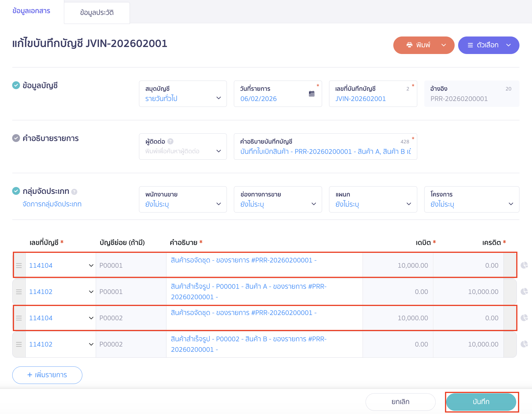Select the ข้อมูลเอกสาร tab

point(31,11)
